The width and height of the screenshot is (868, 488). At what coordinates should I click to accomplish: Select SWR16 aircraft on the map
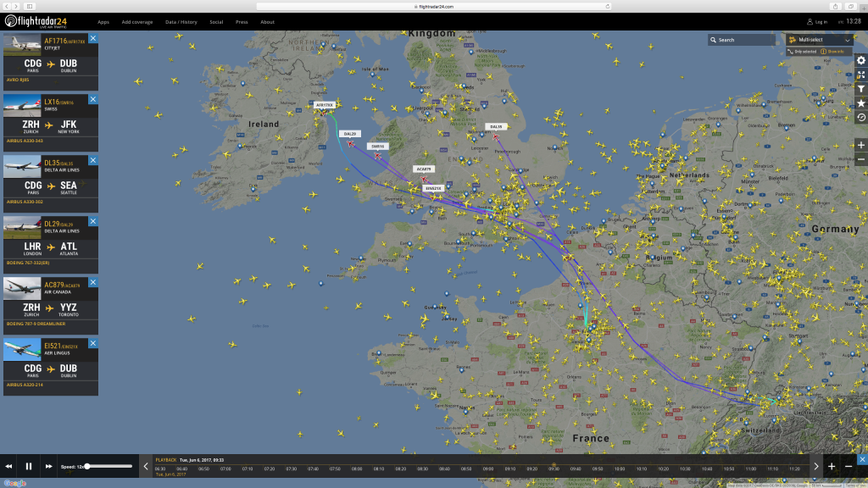click(x=377, y=156)
